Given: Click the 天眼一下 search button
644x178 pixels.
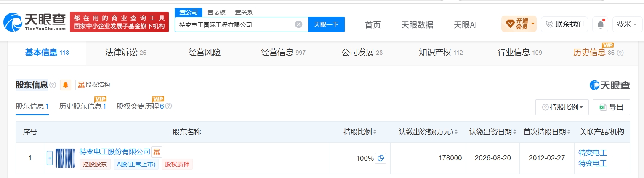Looking at the screenshot, I should [326, 24].
